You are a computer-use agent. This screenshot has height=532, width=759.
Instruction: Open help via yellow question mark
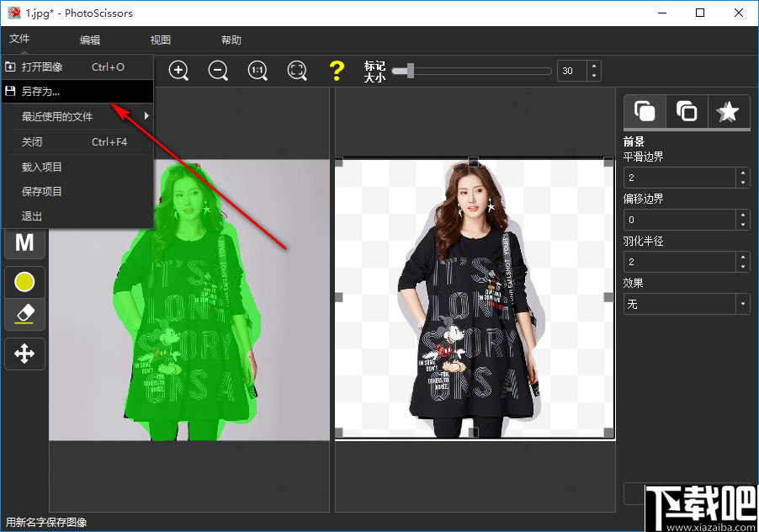click(x=337, y=71)
